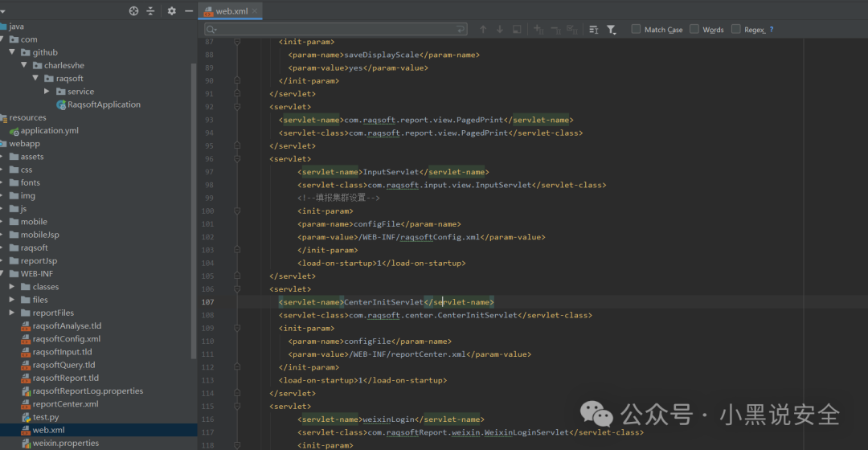Click CenterInitServlet text on line 107
Image resolution: width=868 pixels, height=450 pixels.
click(x=383, y=302)
